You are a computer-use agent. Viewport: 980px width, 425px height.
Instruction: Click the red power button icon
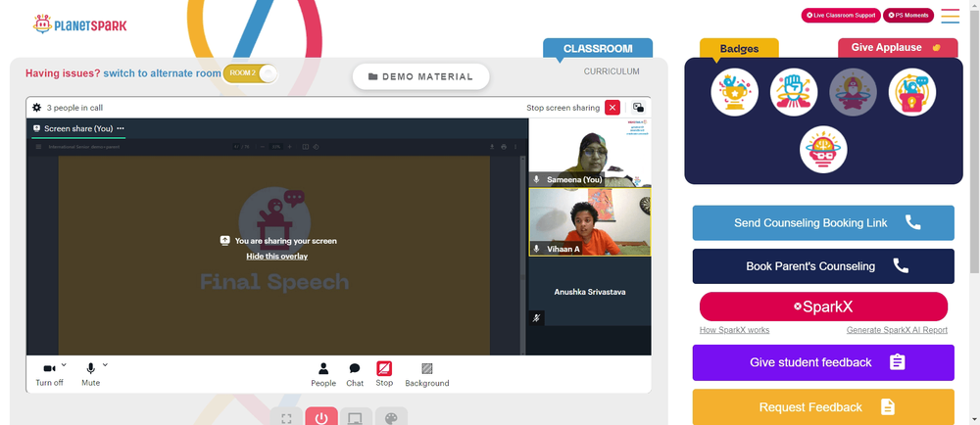321,417
